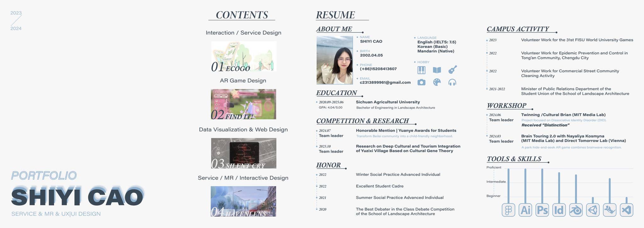Viewport: 644px width, 228px height.
Task: Click 'Summer Social Practice Advanced Individual'
Action: 400,197
